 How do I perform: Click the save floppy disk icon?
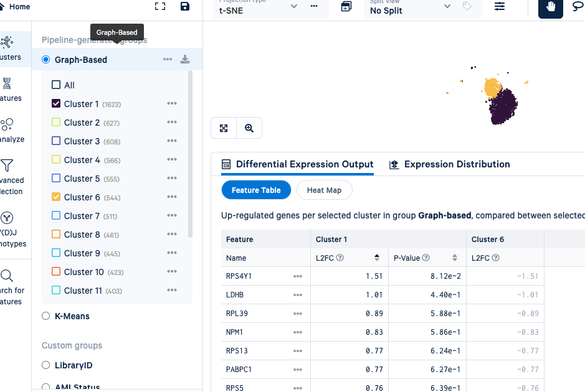(x=184, y=6)
